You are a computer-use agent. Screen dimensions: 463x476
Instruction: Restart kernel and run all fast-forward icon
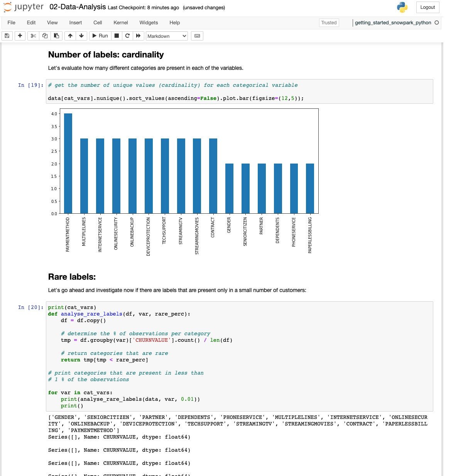(138, 36)
